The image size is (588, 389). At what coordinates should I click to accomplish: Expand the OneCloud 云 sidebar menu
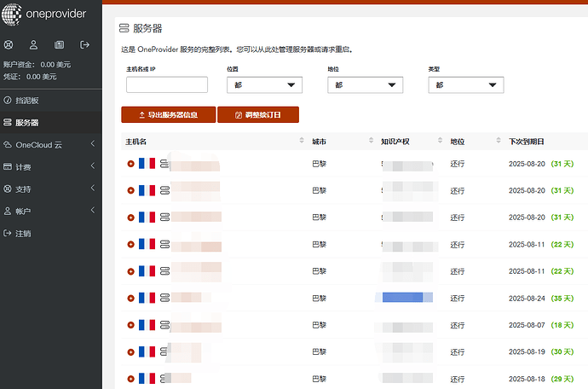click(x=51, y=144)
